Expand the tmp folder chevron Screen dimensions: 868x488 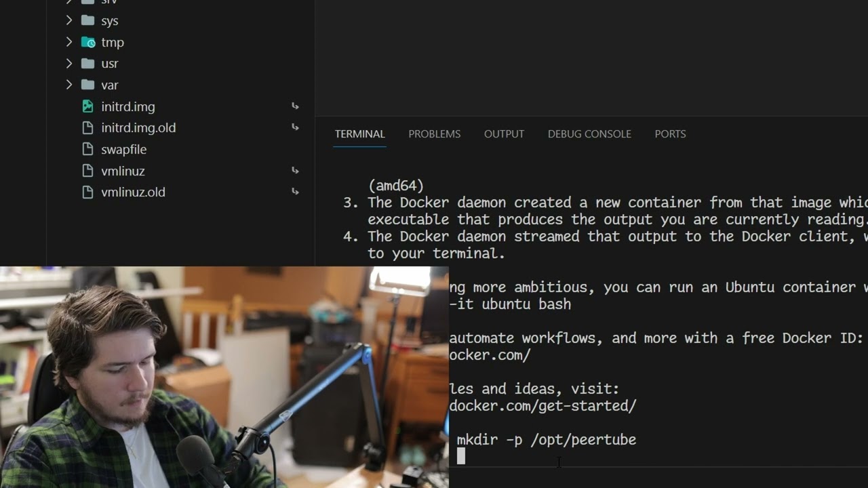tap(69, 42)
